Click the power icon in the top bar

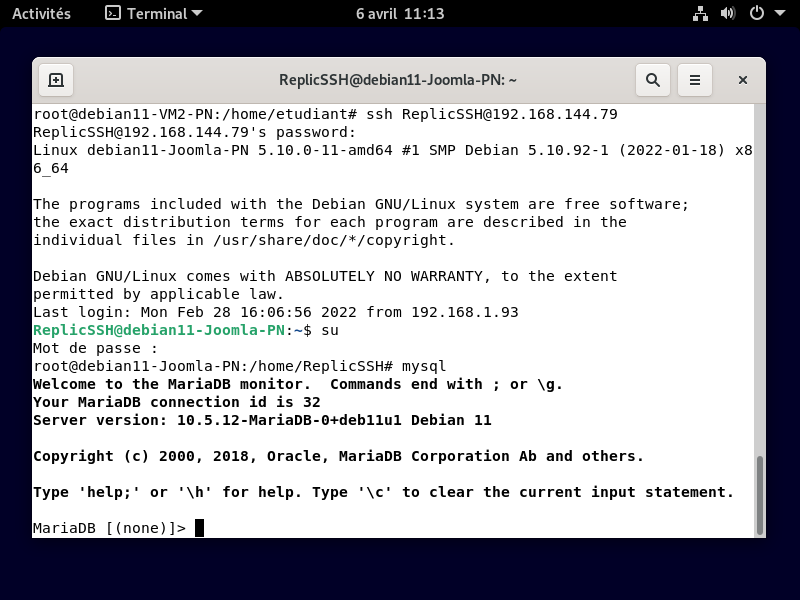(756, 14)
